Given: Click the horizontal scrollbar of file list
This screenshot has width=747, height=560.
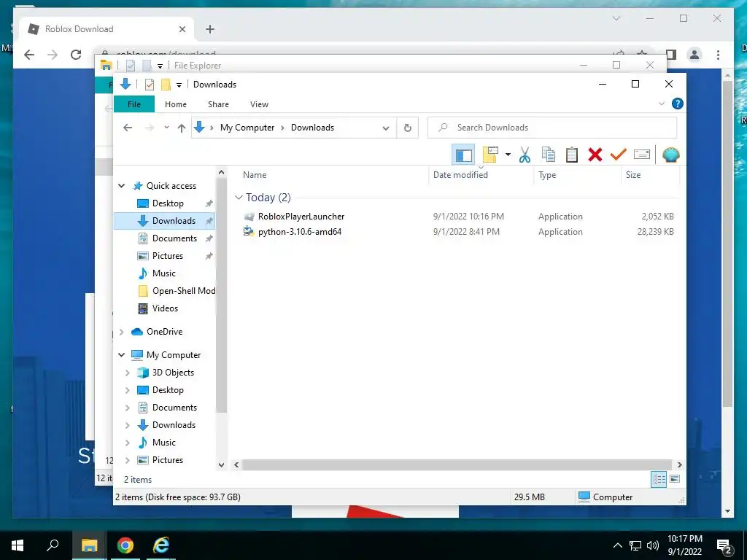Looking at the screenshot, I should 457,464.
